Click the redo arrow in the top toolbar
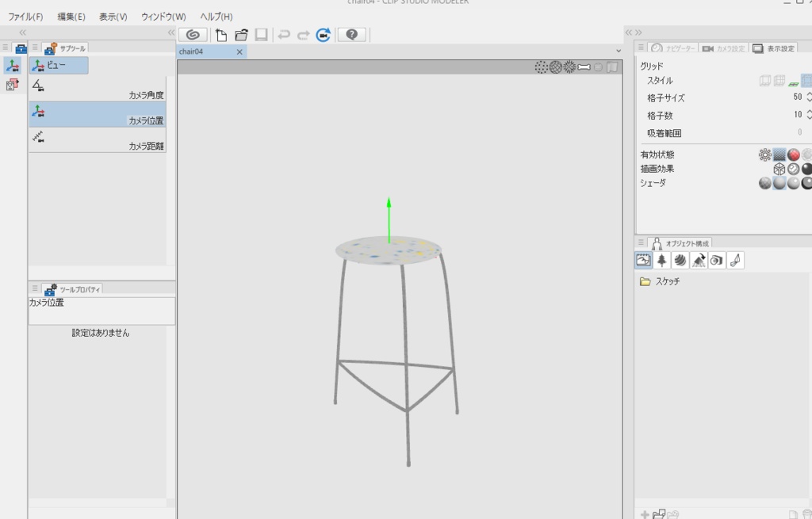Viewport: 812px width, 519px height. 304,34
